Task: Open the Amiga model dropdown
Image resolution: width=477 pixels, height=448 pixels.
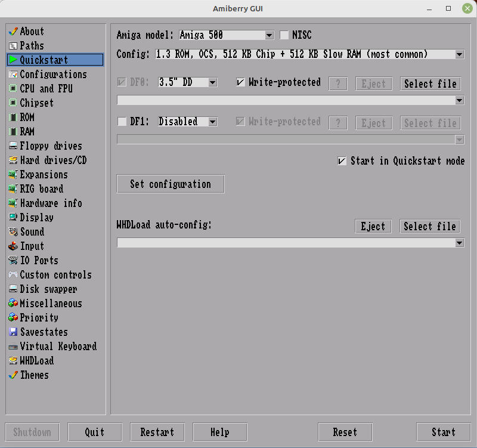Action: [227, 35]
